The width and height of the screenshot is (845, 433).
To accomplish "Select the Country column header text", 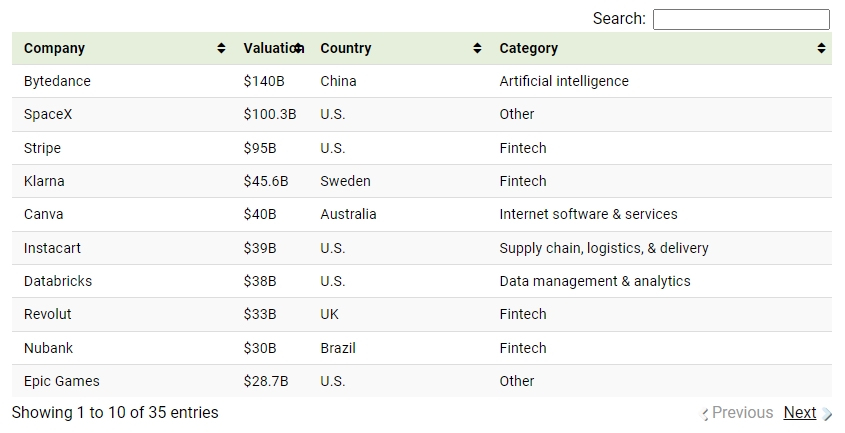I will [x=345, y=48].
